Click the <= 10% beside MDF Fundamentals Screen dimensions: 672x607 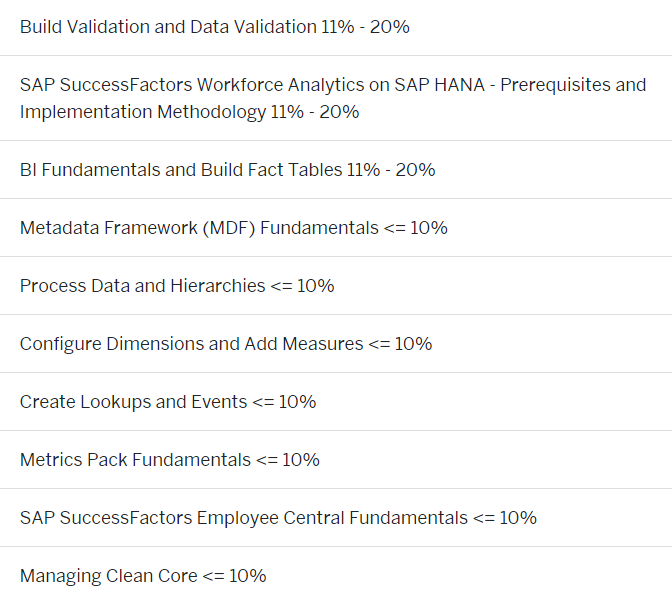pos(416,228)
